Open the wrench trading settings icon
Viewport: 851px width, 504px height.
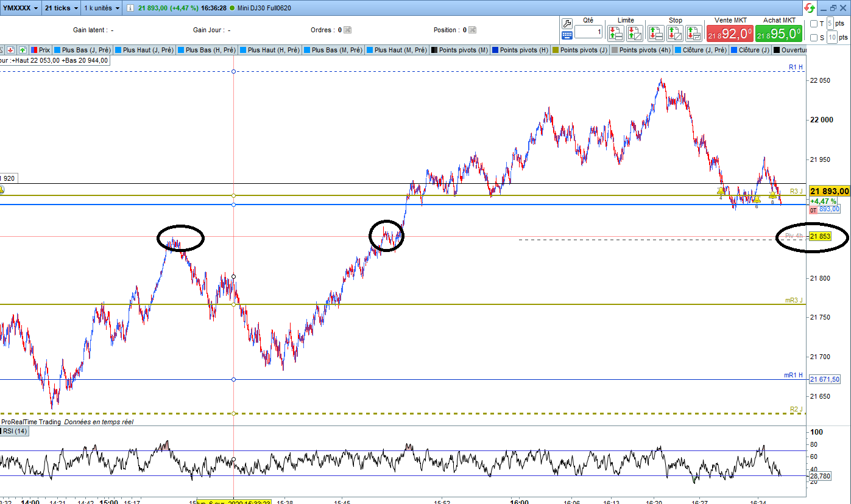567,23
